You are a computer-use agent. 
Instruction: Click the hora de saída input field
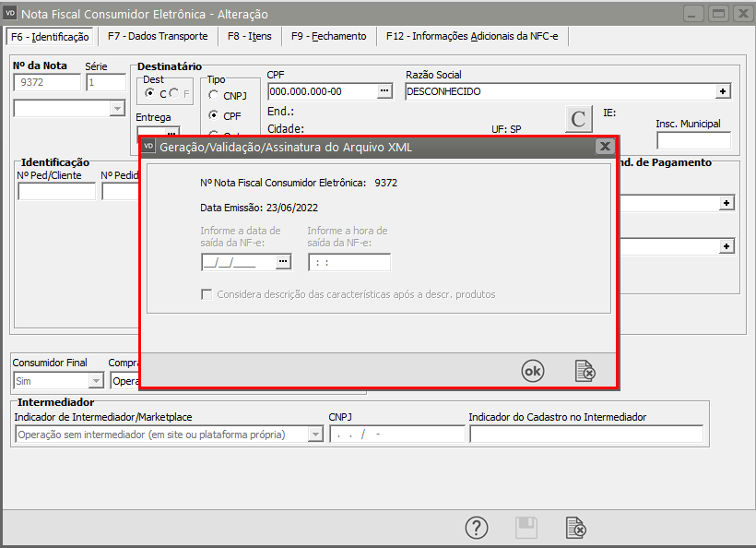349,262
